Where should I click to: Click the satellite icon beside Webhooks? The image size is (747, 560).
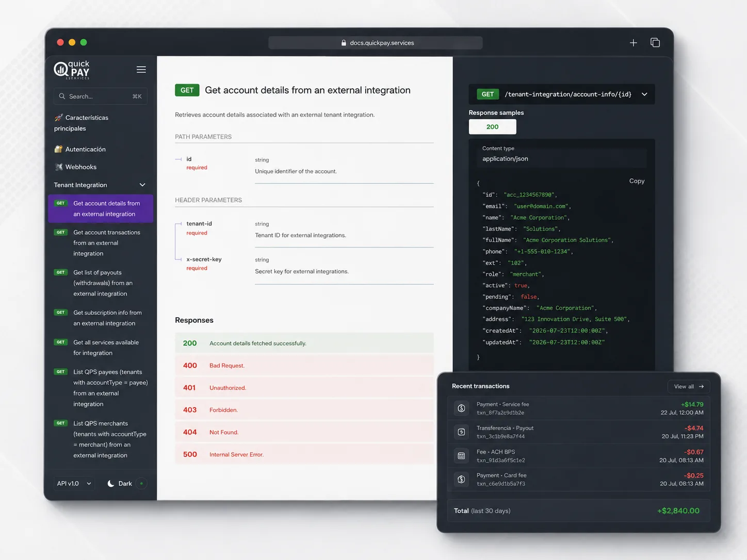59,167
